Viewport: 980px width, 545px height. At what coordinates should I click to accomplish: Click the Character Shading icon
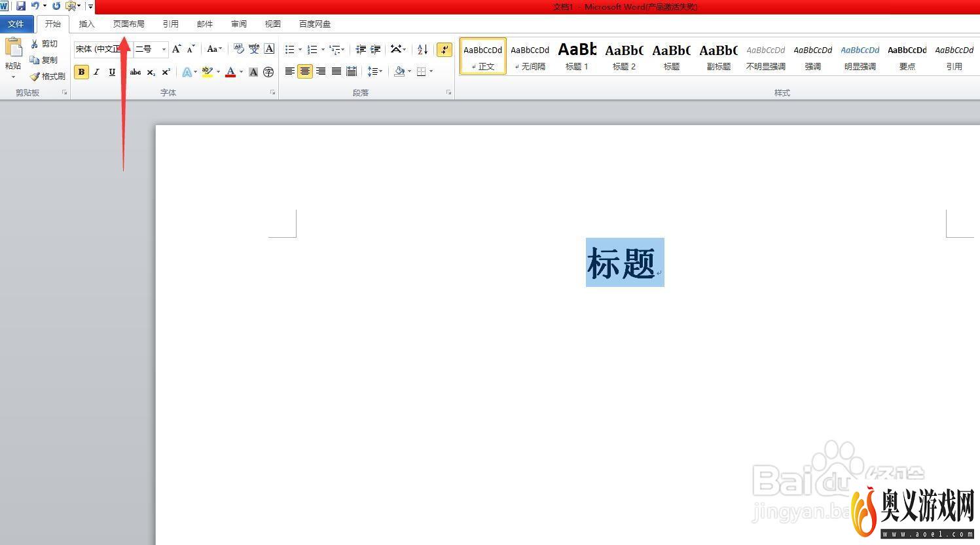point(253,72)
